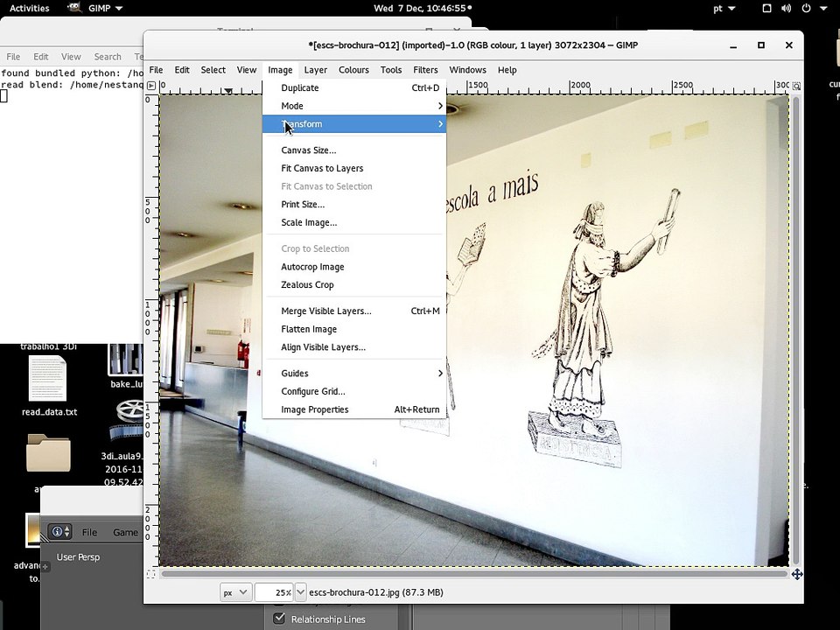Open the zoom level dropdown arrow

click(300, 592)
